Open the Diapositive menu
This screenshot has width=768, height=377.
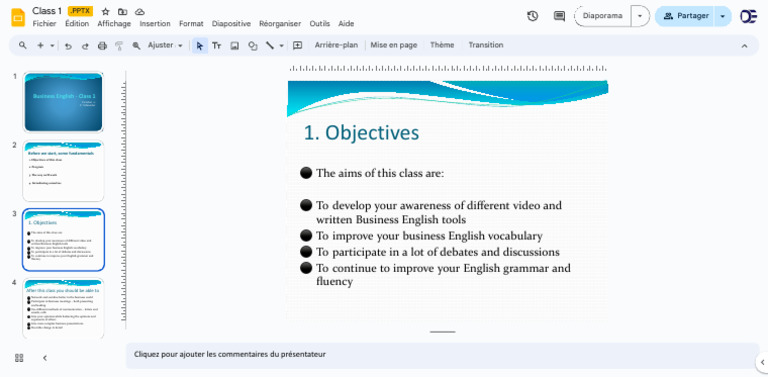point(231,24)
